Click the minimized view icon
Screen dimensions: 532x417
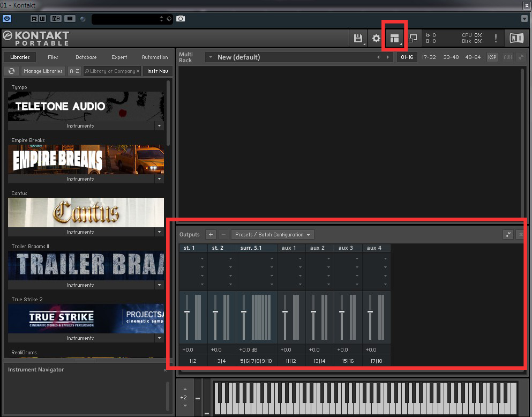pos(413,38)
